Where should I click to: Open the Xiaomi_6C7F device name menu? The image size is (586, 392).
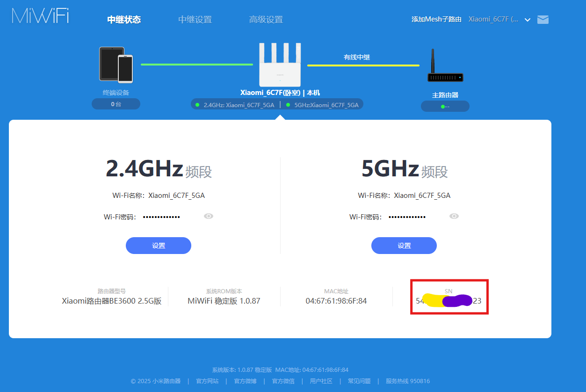(493, 19)
